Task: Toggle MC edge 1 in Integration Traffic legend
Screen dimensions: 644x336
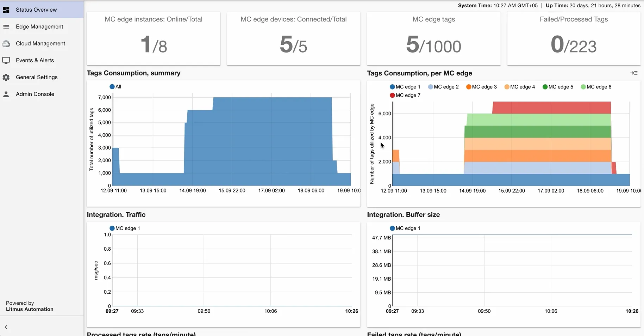Action: pyautogui.click(x=125, y=228)
